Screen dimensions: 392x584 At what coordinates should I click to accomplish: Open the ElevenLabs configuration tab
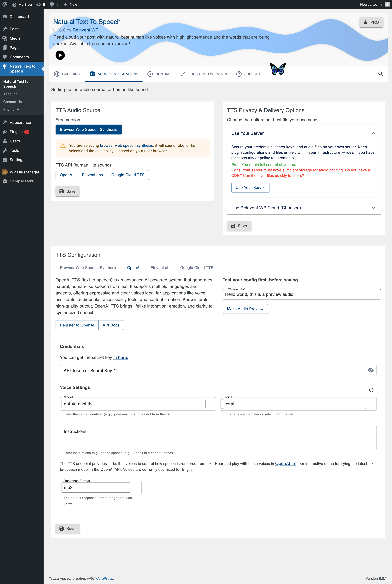pyautogui.click(x=161, y=268)
